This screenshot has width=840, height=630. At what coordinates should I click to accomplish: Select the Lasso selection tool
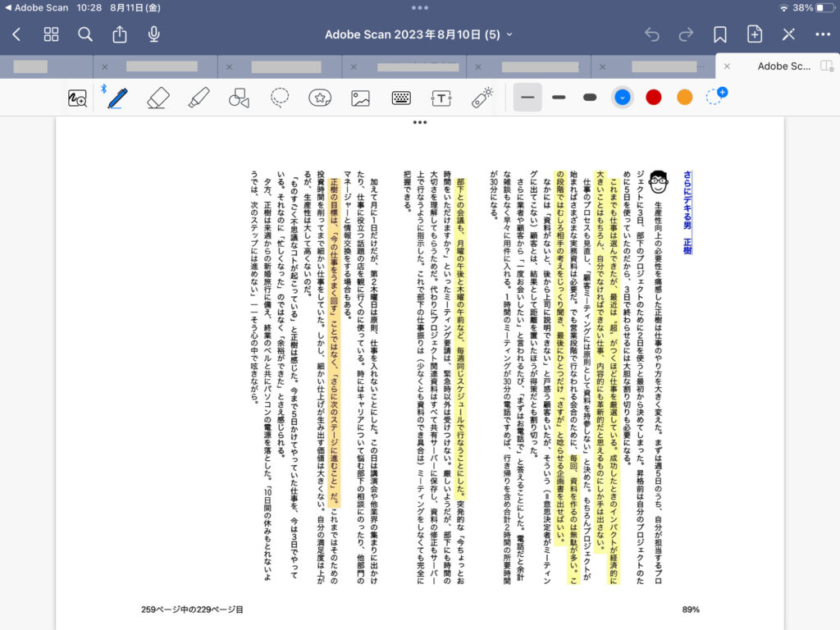pos(280,98)
